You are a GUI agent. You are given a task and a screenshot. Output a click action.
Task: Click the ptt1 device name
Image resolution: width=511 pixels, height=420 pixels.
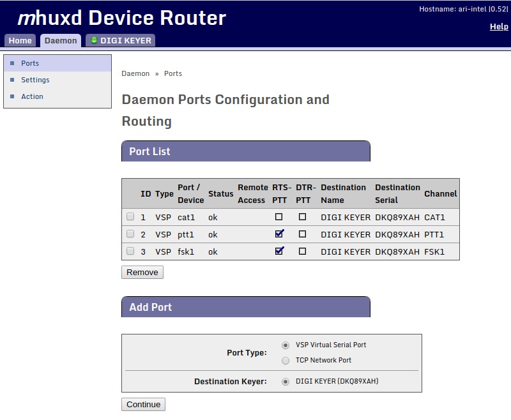186,235
